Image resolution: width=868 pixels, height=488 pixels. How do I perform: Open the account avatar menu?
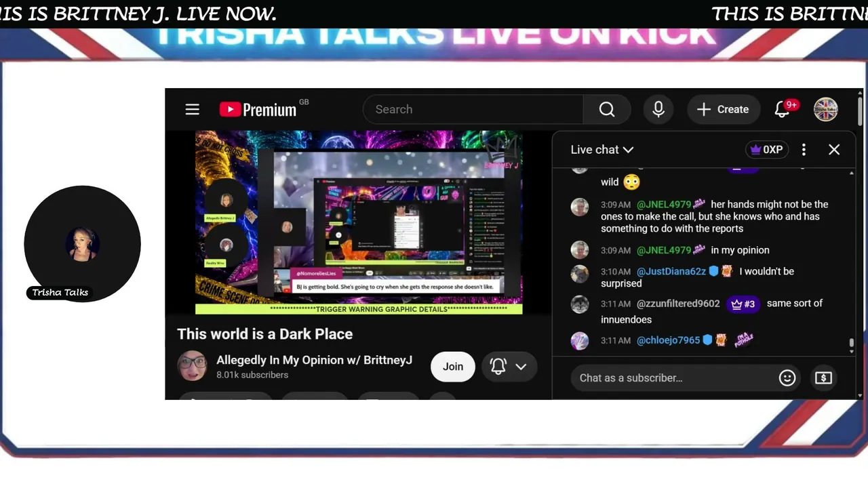coord(826,109)
